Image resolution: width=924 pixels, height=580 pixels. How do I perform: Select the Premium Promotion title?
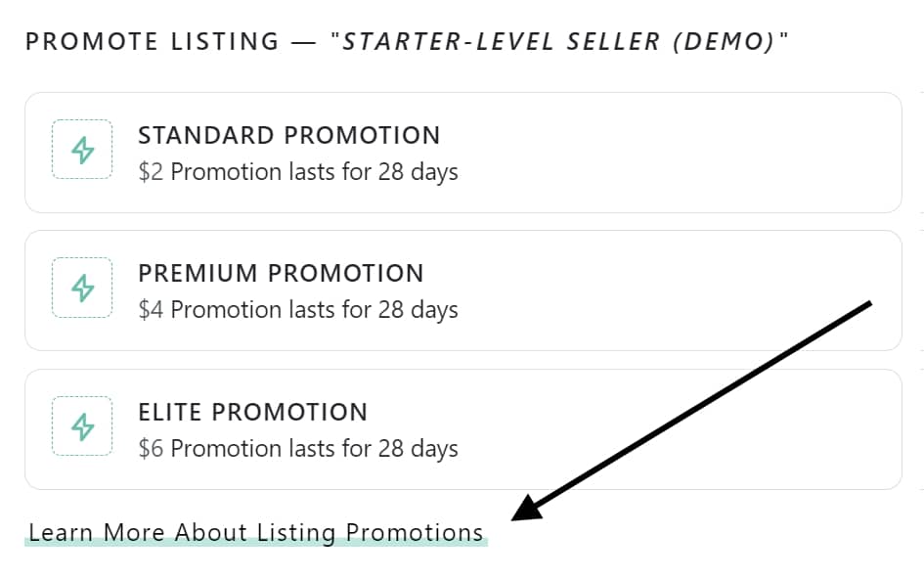[x=281, y=273]
